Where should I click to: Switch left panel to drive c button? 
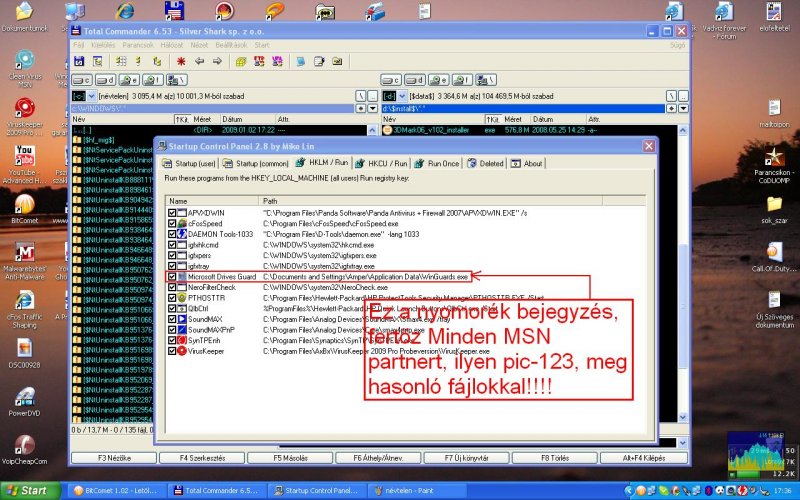[82, 80]
